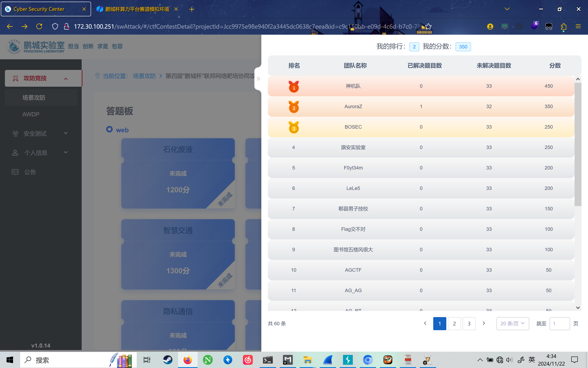Go to ranking page 2
The image size is (588, 368).
[x=454, y=323]
